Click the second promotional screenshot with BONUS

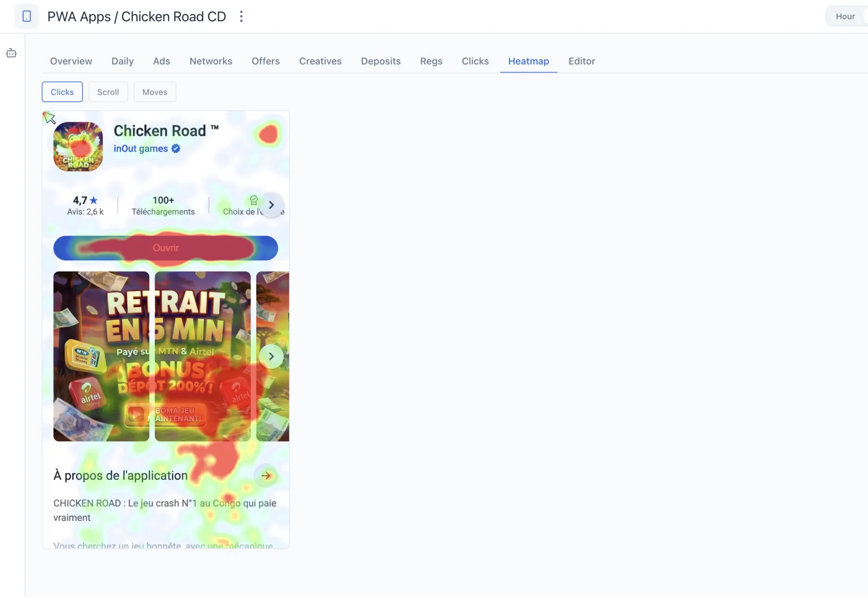coord(203,357)
